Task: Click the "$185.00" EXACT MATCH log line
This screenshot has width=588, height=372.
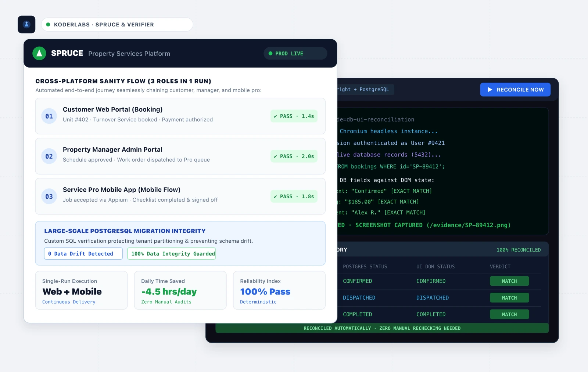Action: 379,202
